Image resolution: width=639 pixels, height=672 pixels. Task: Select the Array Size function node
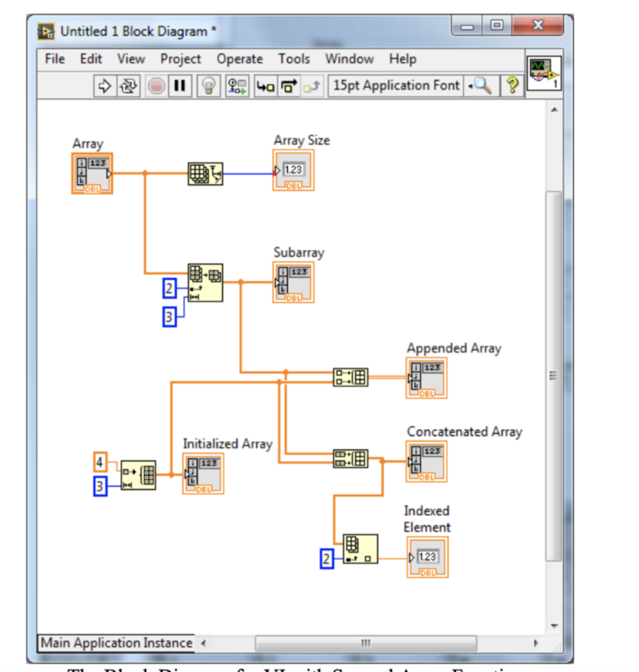(x=205, y=173)
